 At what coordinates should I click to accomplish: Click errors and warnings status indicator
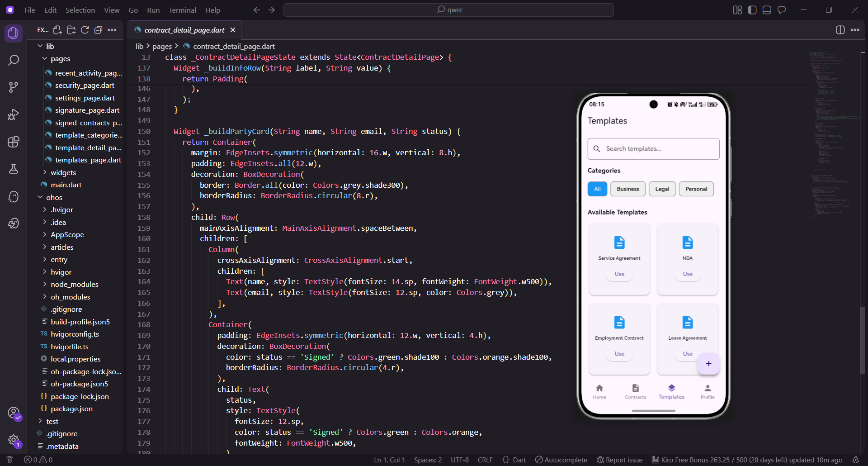pos(38,460)
